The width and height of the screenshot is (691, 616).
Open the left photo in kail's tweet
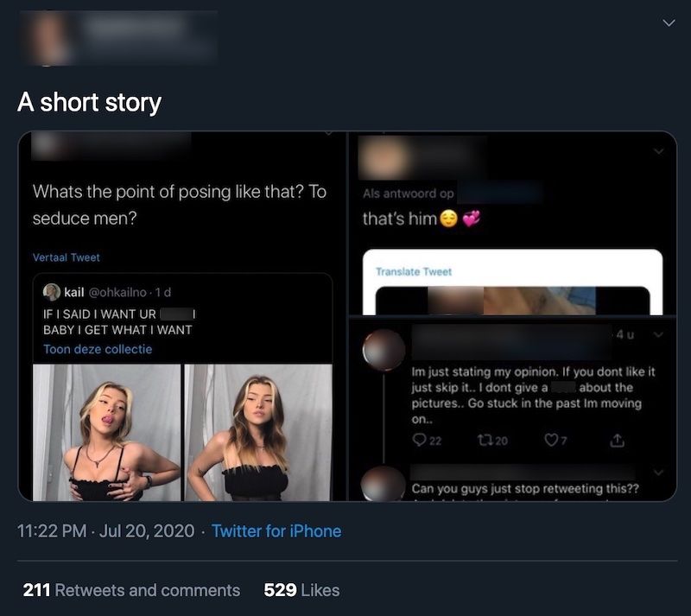point(107,432)
